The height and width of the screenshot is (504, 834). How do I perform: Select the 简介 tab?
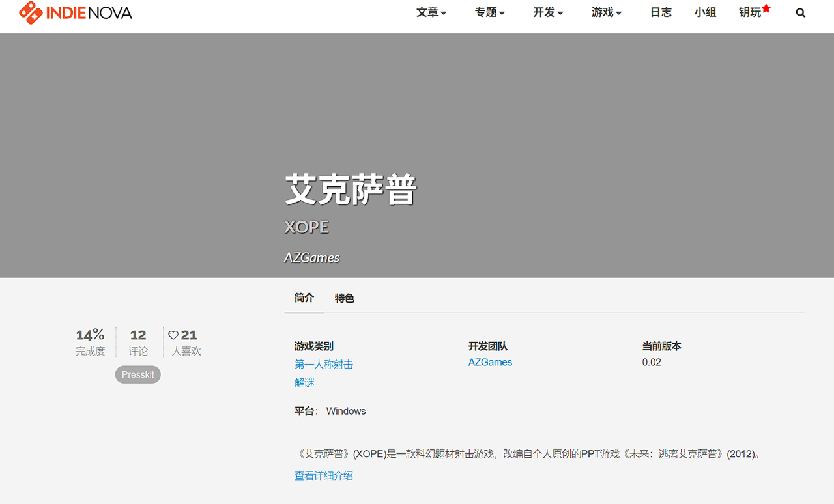click(304, 298)
